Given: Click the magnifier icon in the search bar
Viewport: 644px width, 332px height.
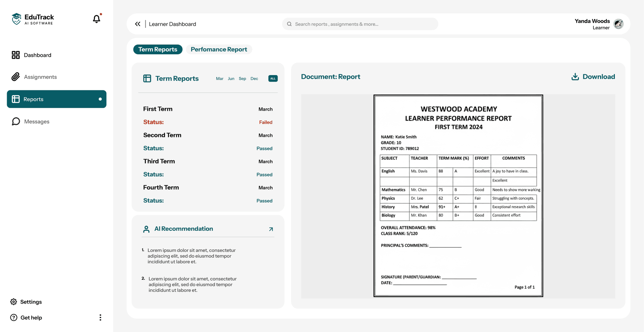Looking at the screenshot, I should click(289, 24).
